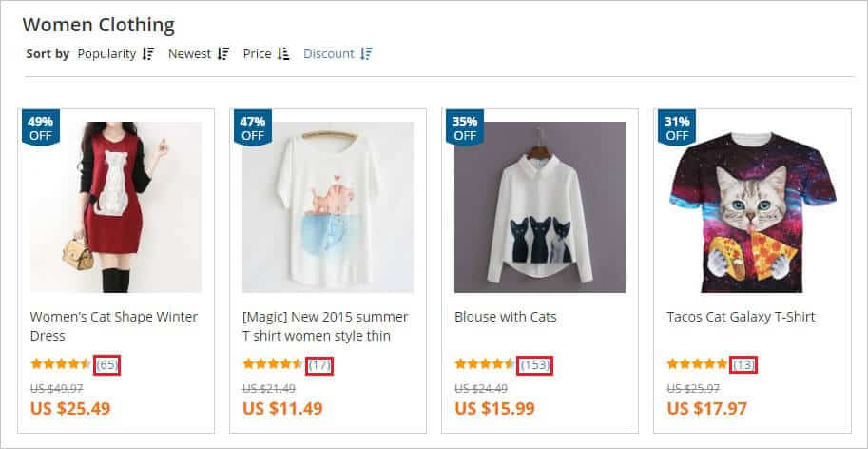The height and width of the screenshot is (449, 868).
Task: Click the 35% OFF discount badge
Action: (x=465, y=128)
